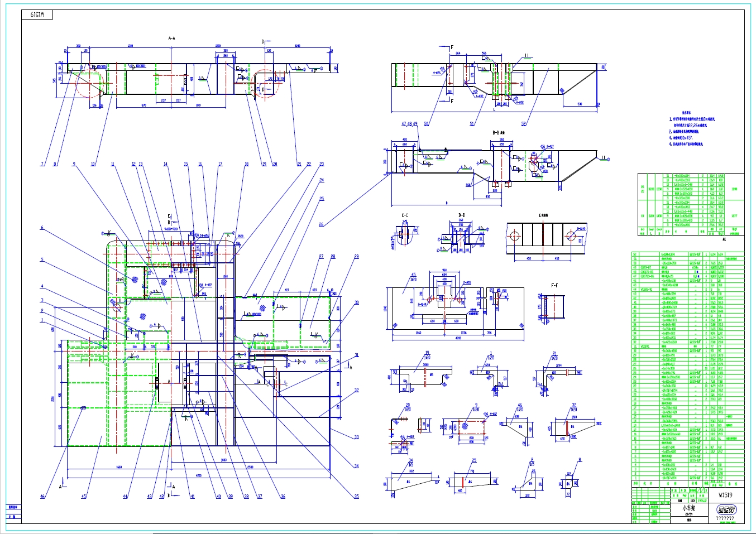
Task: Click part callout number 1
Action: [x=42, y=320]
